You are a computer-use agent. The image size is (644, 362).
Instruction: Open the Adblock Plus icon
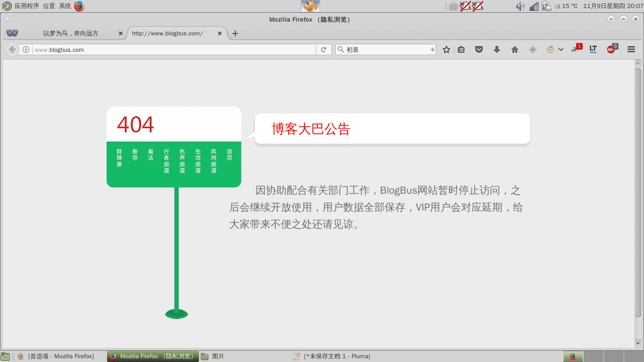(x=611, y=49)
